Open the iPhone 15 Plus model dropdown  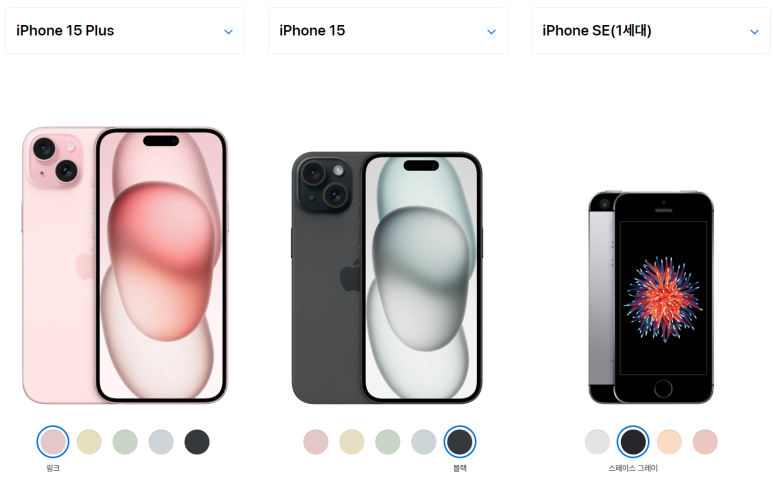125,31
